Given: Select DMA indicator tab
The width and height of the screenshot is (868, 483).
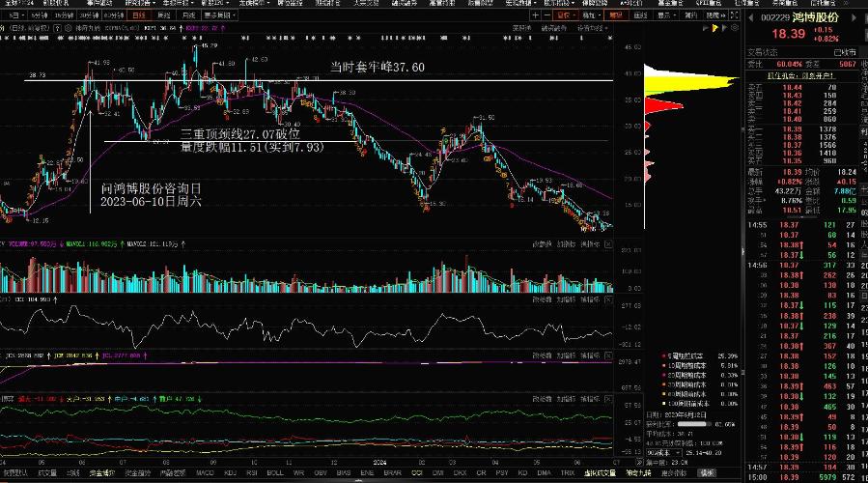Looking at the screenshot, I should pos(545,473).
